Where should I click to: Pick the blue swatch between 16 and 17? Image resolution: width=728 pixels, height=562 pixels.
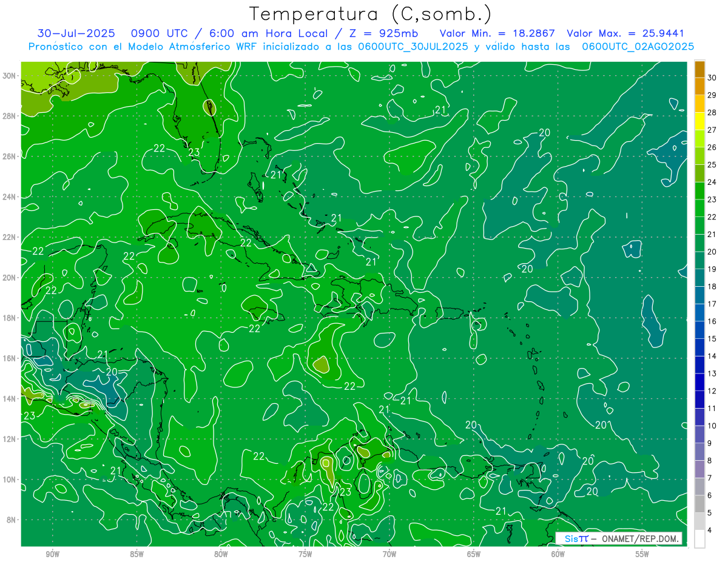[x=699, y=312]
